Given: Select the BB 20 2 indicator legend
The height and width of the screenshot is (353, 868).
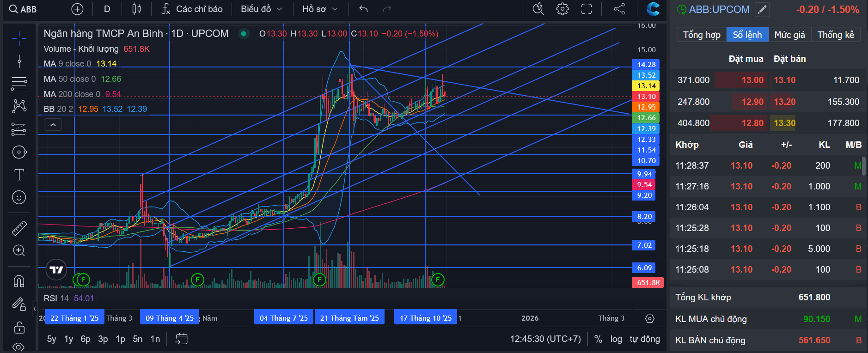Looking at the screenshot, I should click(95, 109).
